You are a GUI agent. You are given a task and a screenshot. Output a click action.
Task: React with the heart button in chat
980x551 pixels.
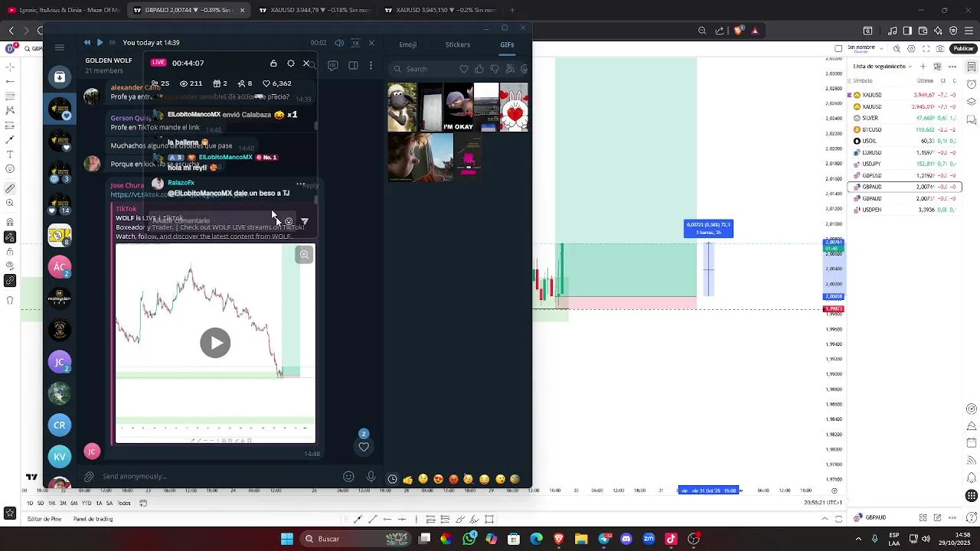[x=364, y=447]
